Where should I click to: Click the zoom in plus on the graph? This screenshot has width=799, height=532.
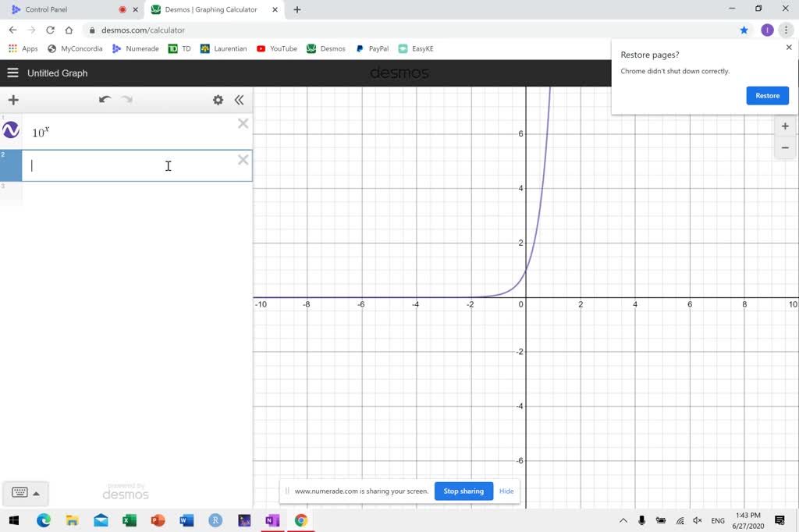pos(784,126)
